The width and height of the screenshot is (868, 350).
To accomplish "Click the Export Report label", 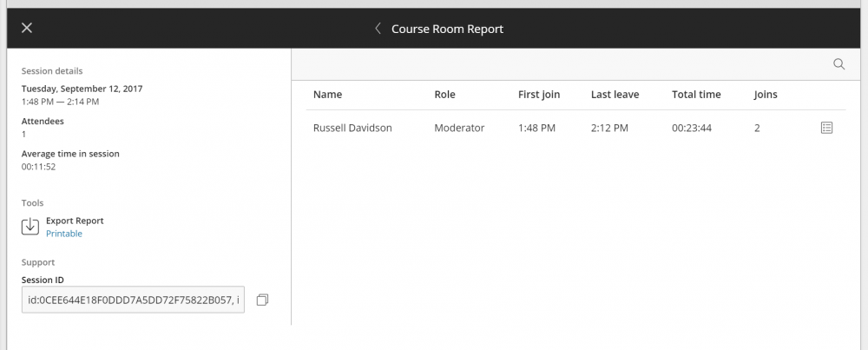I will (x=75, y=221).
